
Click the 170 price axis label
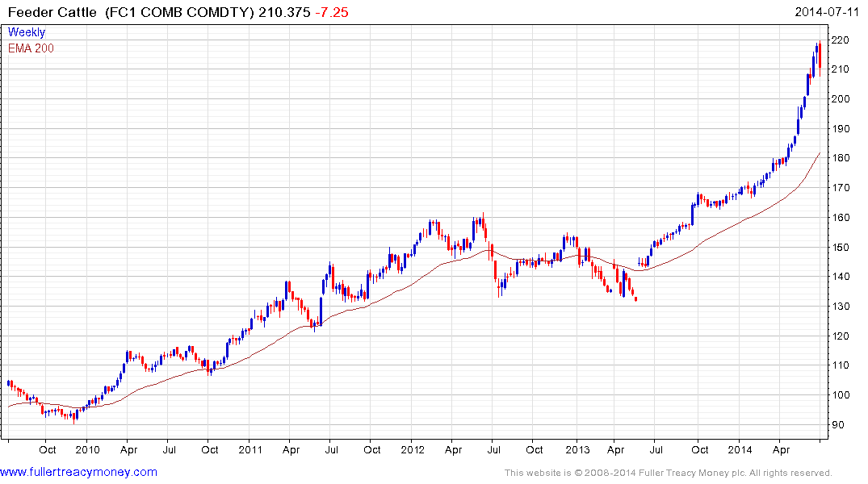[840, 187]
